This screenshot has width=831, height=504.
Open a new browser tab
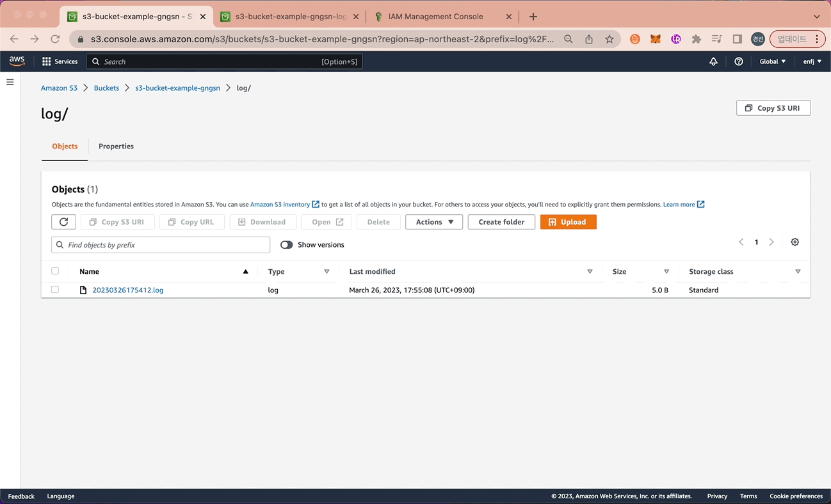[533, 17]
